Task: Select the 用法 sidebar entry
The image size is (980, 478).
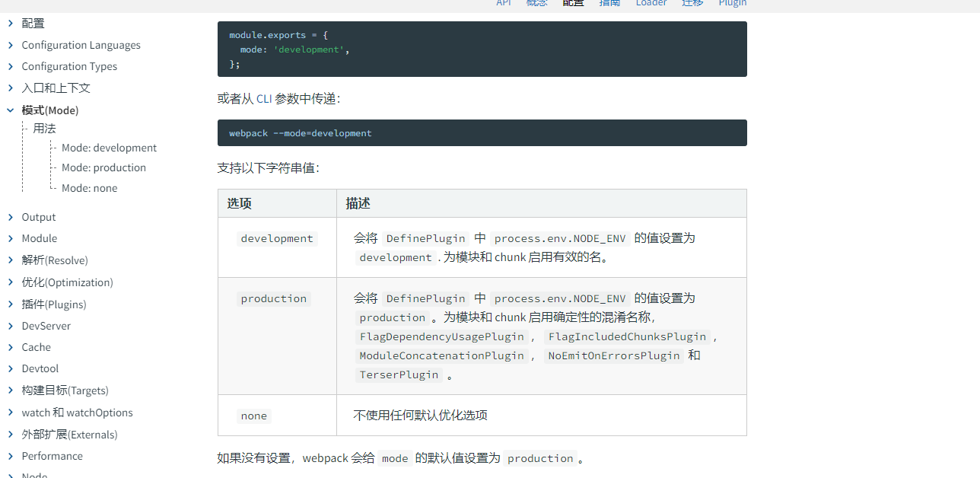Action: 44,129
